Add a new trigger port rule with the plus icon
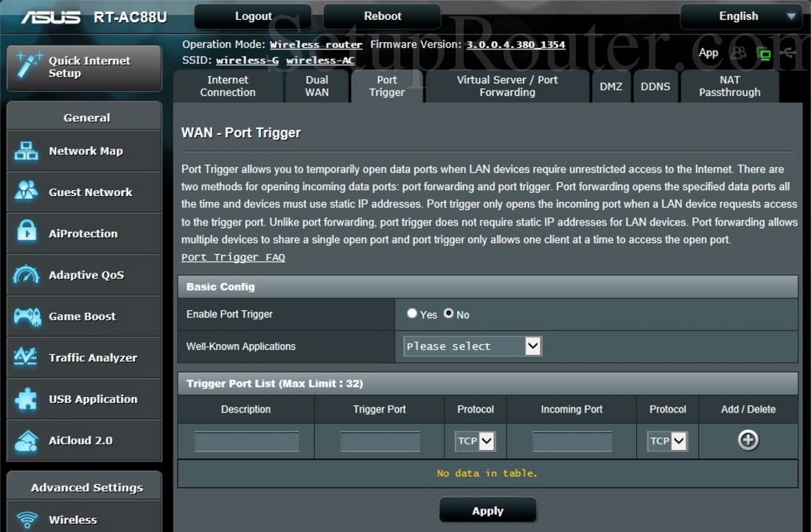This screenshot has height=532, width=811. click(748, 440)
